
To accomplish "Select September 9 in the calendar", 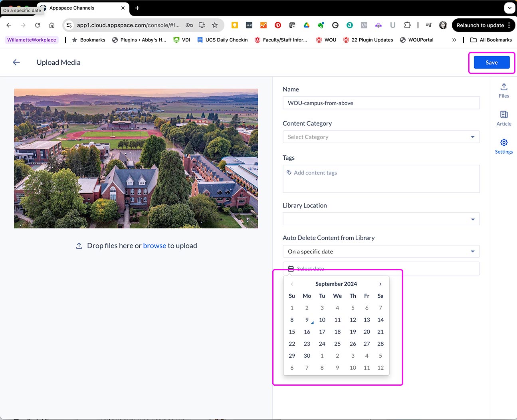I will (307, 320).
